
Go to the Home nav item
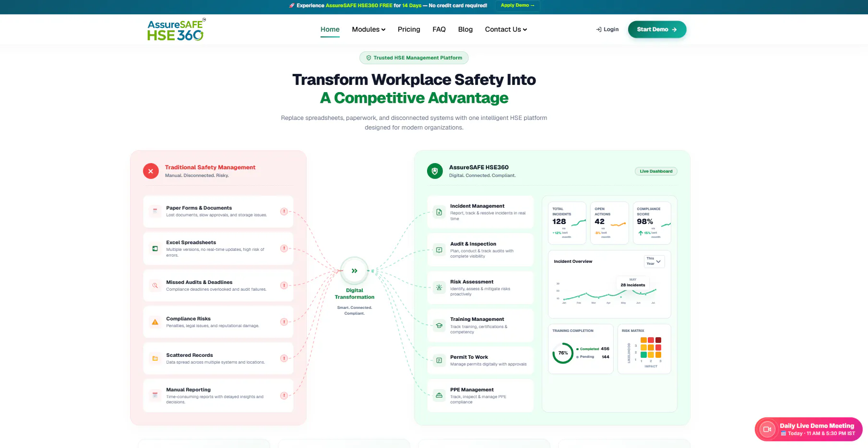tap(330, 29)
